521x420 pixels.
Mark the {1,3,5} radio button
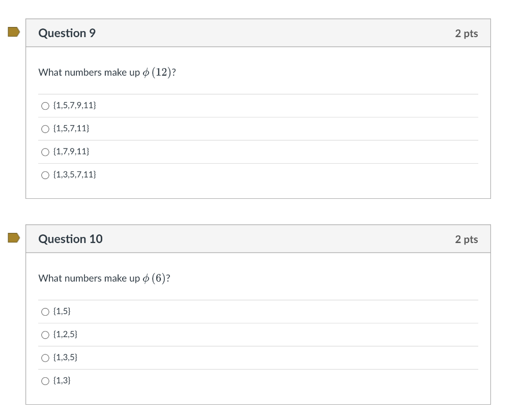click(x=45, y=358)
